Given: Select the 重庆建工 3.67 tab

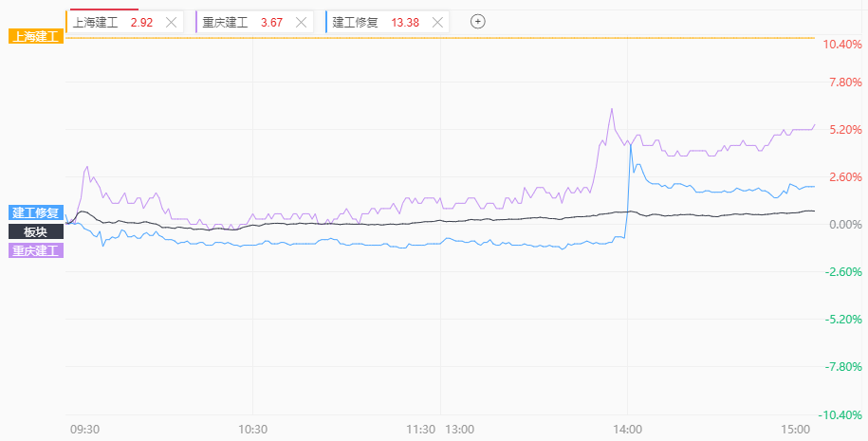Looking at the screenshot, I should tap(254, 23).
